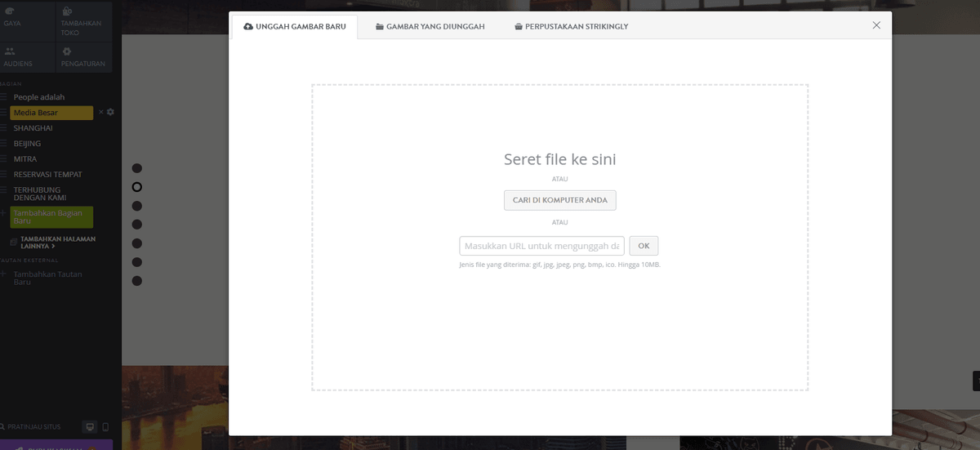Viewport: 980px width, 450px height.
Task: Open the Gambar Yang Diunggah tab
Action: click(430, 26)
